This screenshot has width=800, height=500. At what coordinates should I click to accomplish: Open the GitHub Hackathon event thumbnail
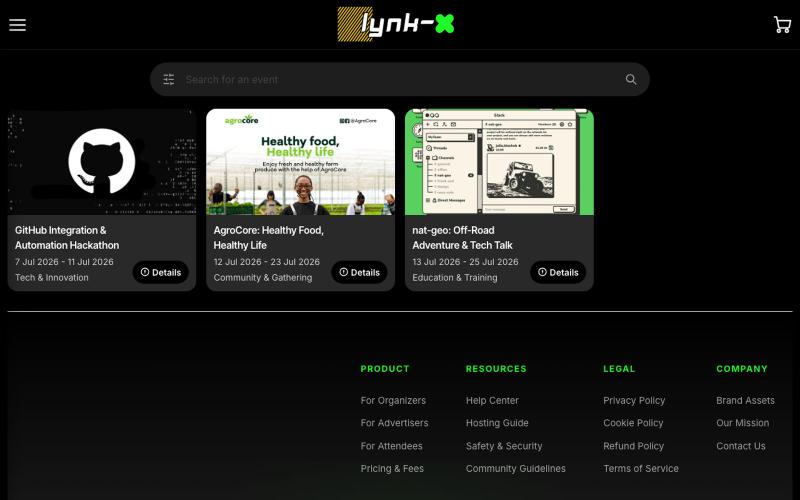102,162
